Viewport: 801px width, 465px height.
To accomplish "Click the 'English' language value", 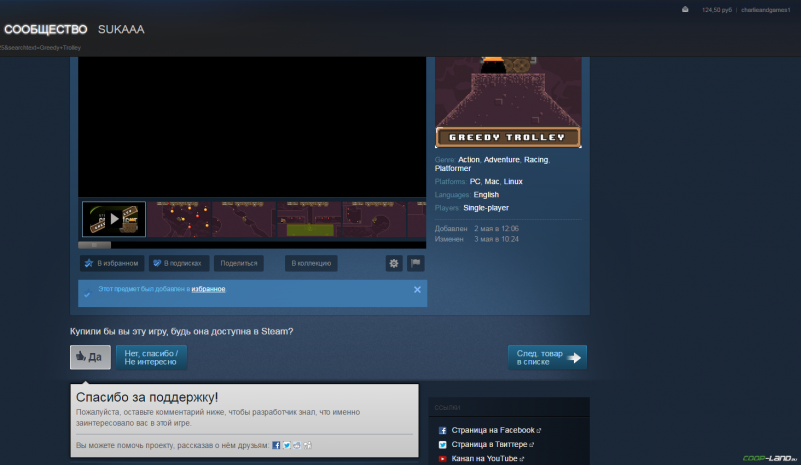I will [486, 195].
